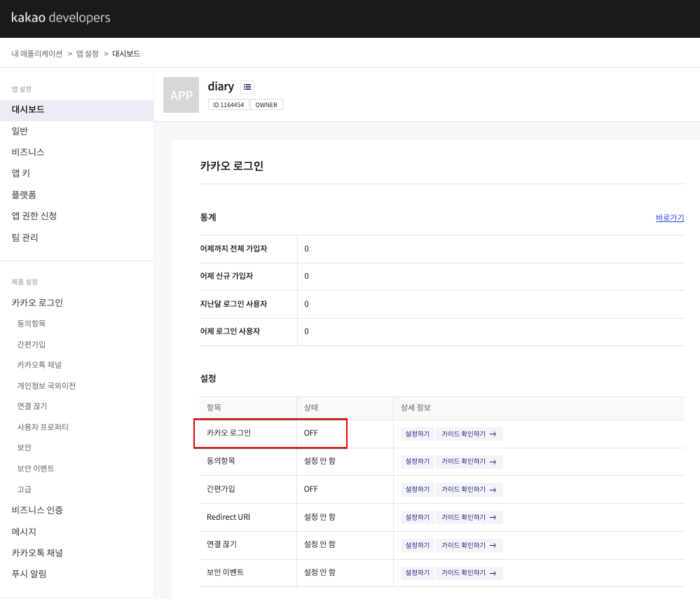Click 설정하기 in the 카카오 로그인 row
700x599 pixels.
(418, 434)
